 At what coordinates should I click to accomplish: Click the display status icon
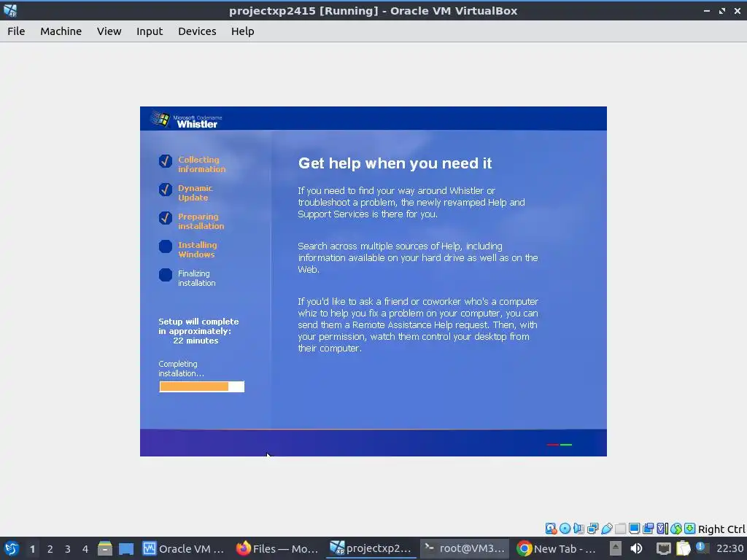(634, 529)
